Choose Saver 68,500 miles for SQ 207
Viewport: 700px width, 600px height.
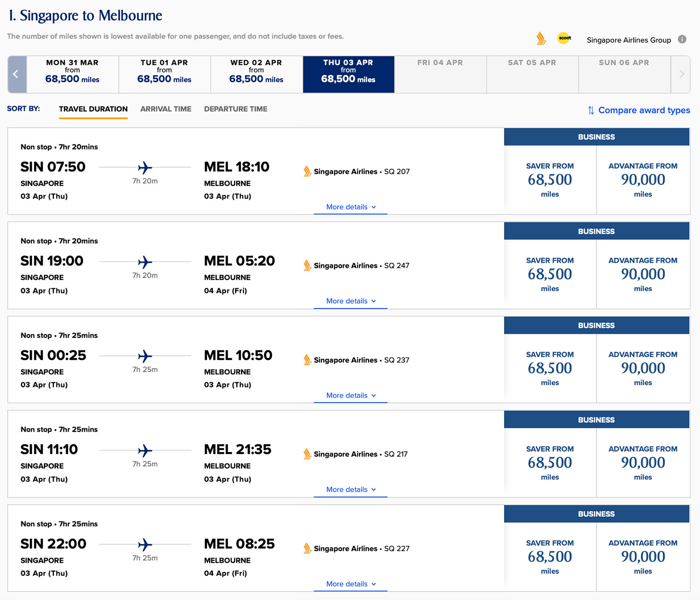(550, 180)
